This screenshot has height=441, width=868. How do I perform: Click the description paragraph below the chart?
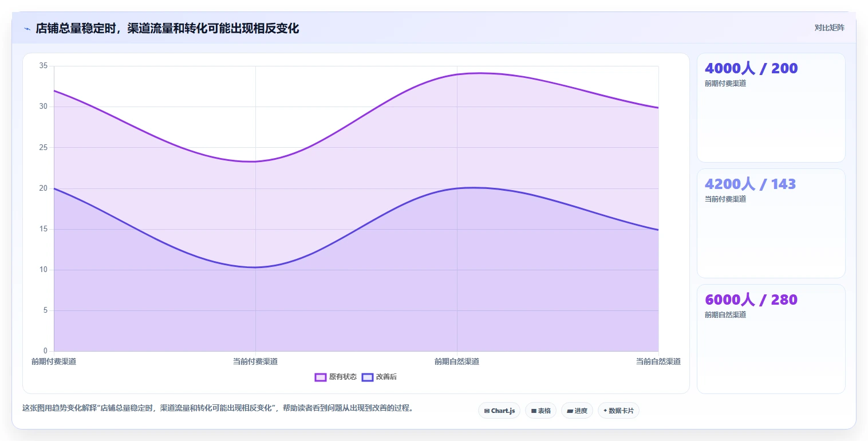pos(218,408)
